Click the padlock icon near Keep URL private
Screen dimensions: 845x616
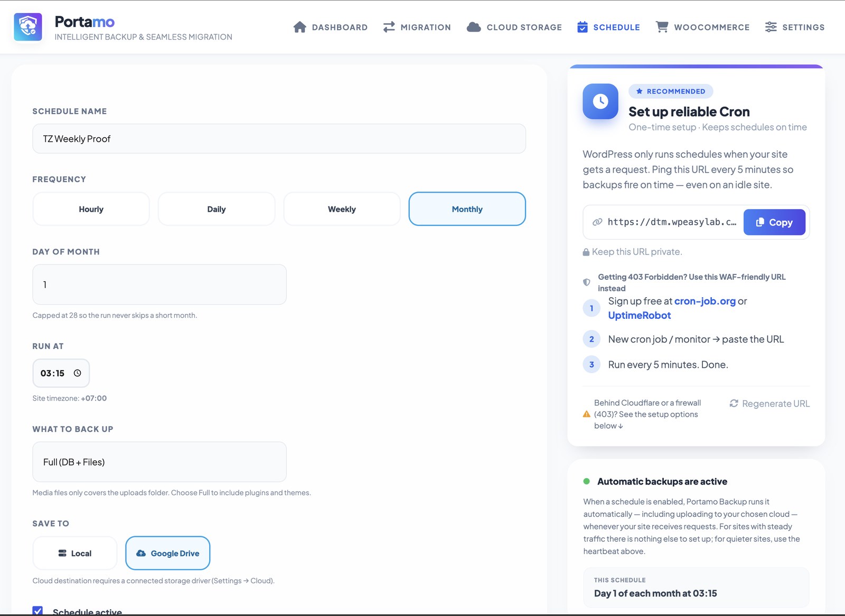(586, 252)
